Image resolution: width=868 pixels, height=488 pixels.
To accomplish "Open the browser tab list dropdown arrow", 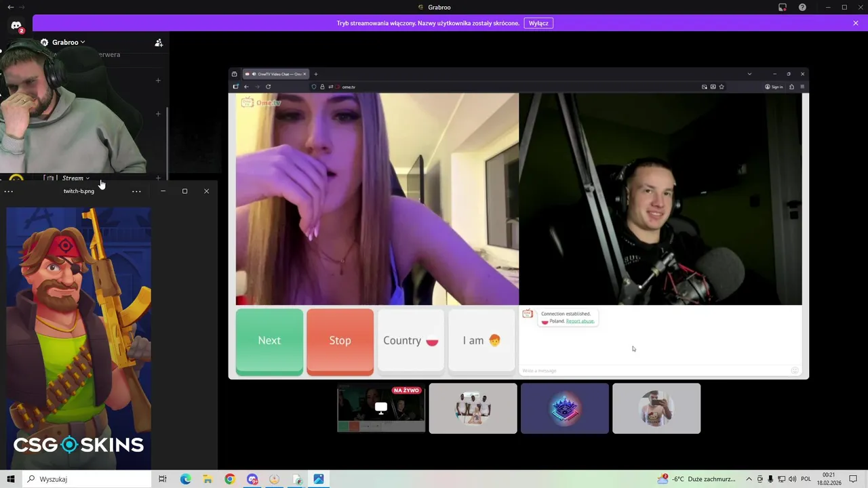I will [x=749, y=74].
